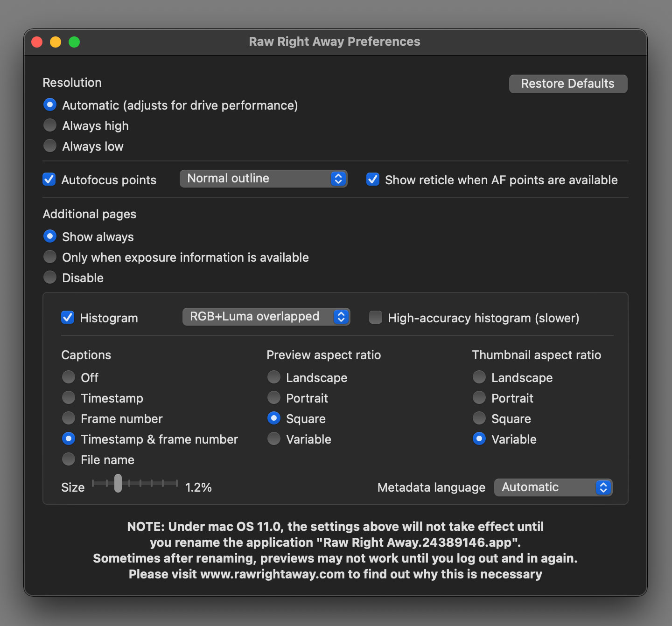The height and width of the screenshot is (626, 672).
Task: Disable Show reticle when AF points available
Action: click(373, 179)
